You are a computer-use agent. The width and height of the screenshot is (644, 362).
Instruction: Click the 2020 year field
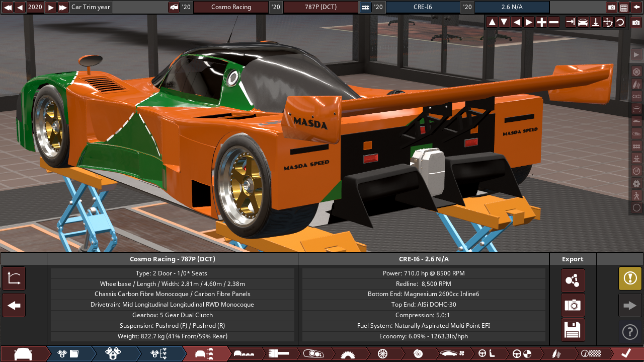35,7
